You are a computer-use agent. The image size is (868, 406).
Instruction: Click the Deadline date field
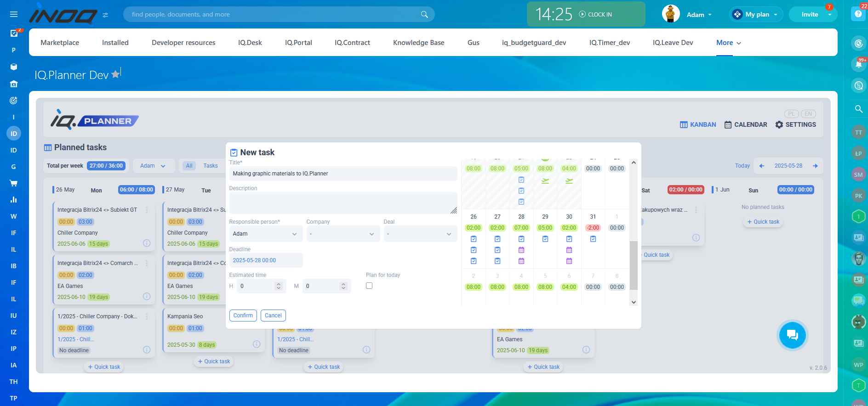pos(266,260)
